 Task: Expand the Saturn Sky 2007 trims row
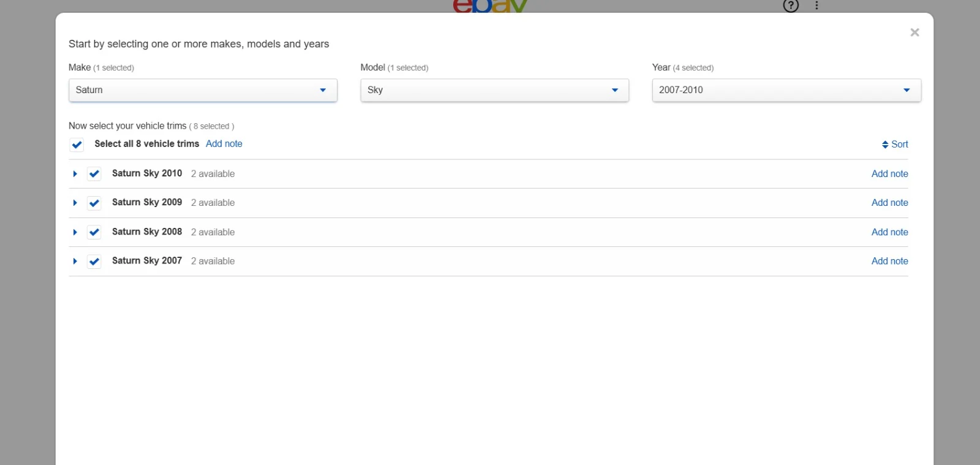tap(75, 262)
